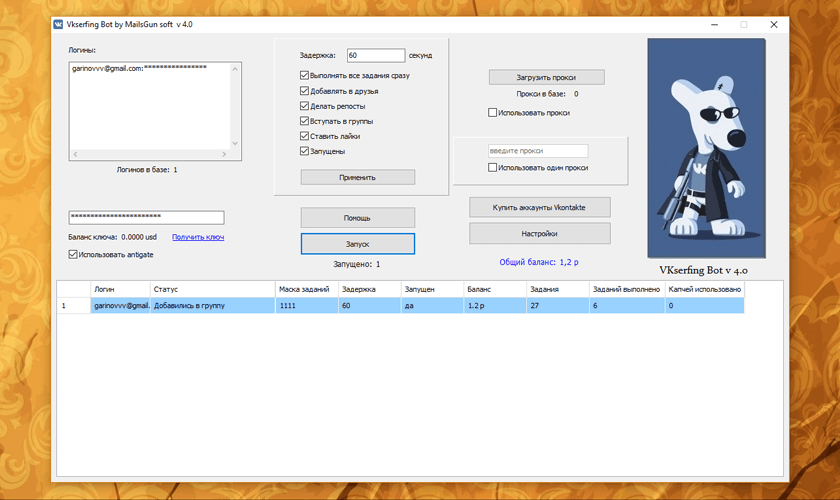Start the bot with 'Запуск' button
Image resolution: width=840 pixels, height=500 pixels.
click(x=357, y=244)
